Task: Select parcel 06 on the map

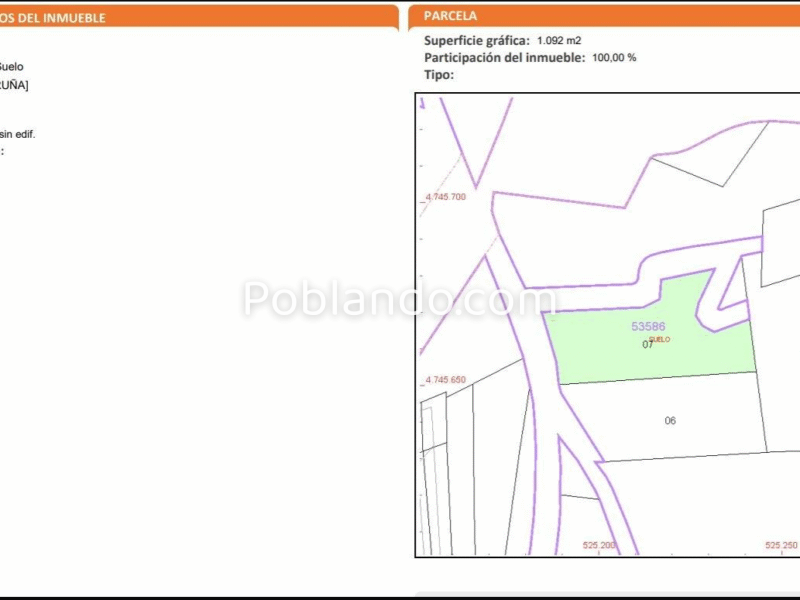Action: pos(670,420)
